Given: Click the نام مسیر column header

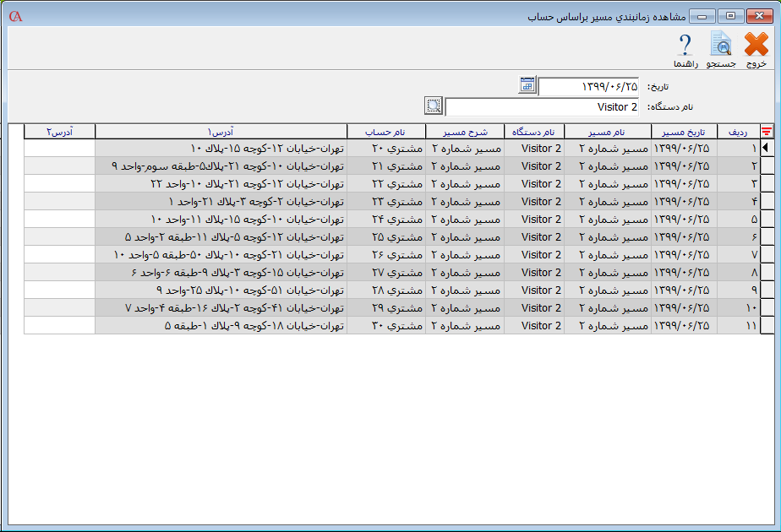Looking at the screenshot, I should click(607, 131).
